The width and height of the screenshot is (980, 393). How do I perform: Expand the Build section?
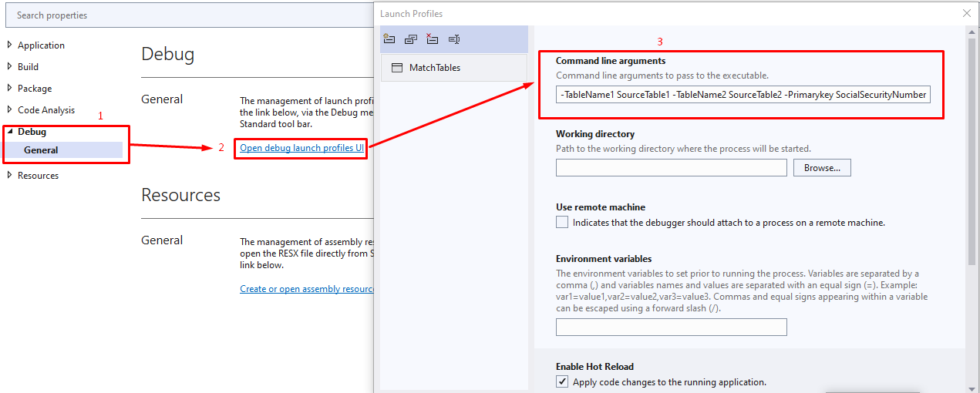(10, 67)
